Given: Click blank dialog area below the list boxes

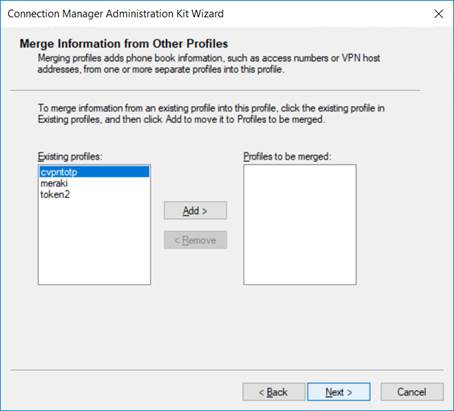Looking at the screenshot, I should coord(227,327).
